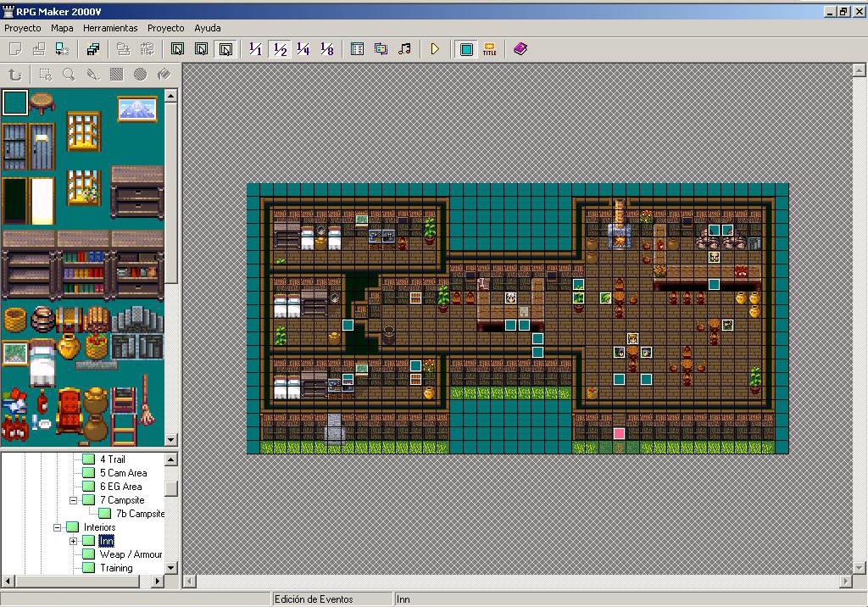Pick the treasure chest tile

[70, 320]
